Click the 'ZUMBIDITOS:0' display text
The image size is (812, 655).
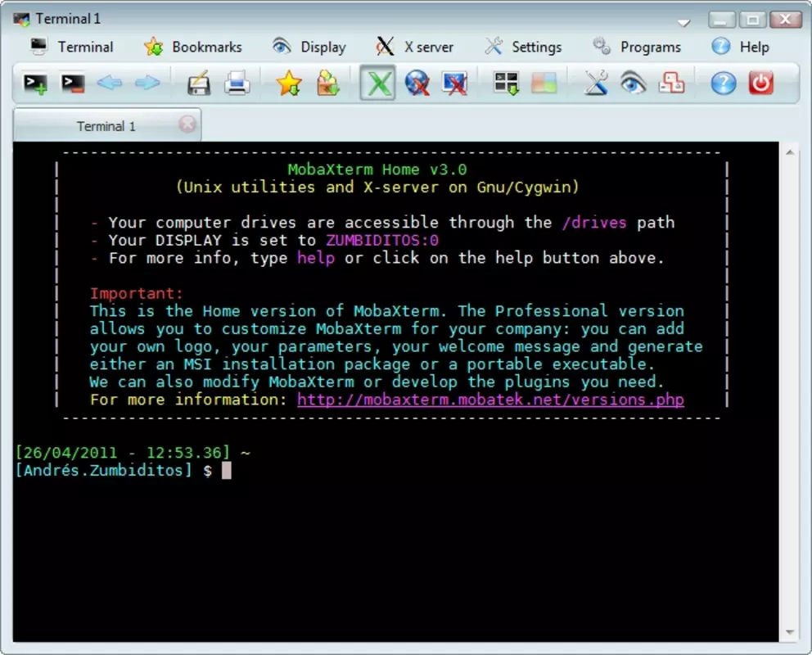coord(382,240)
